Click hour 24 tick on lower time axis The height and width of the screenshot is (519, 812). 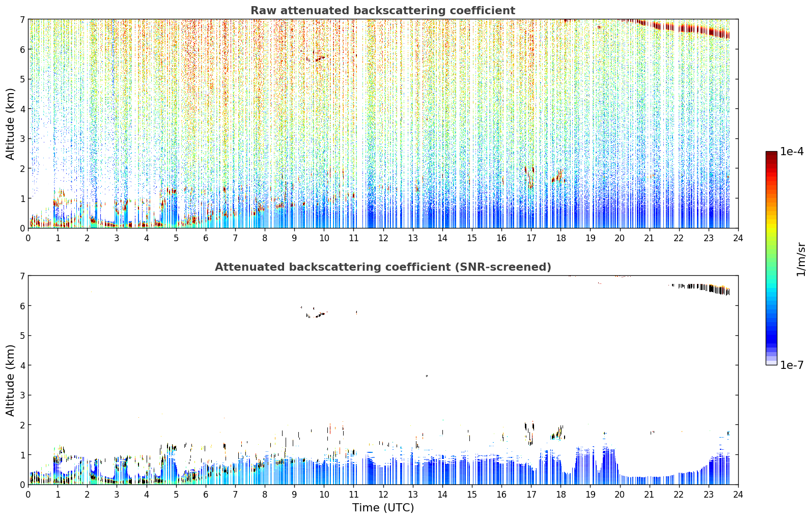click(738, 494)
